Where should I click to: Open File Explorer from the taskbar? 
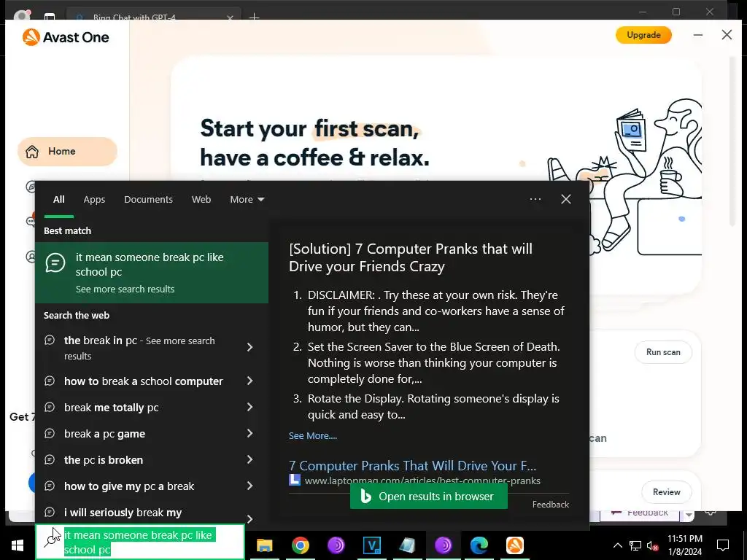coord(264,545)
